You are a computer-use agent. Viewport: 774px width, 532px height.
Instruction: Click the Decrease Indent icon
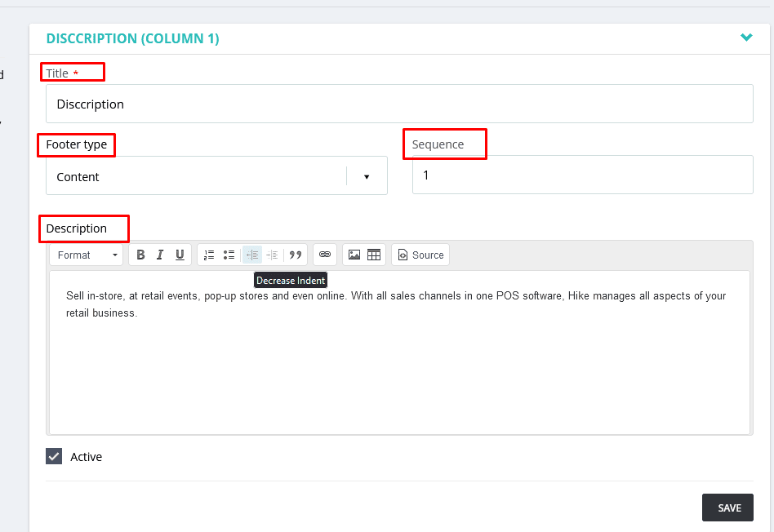click(252, 255)
